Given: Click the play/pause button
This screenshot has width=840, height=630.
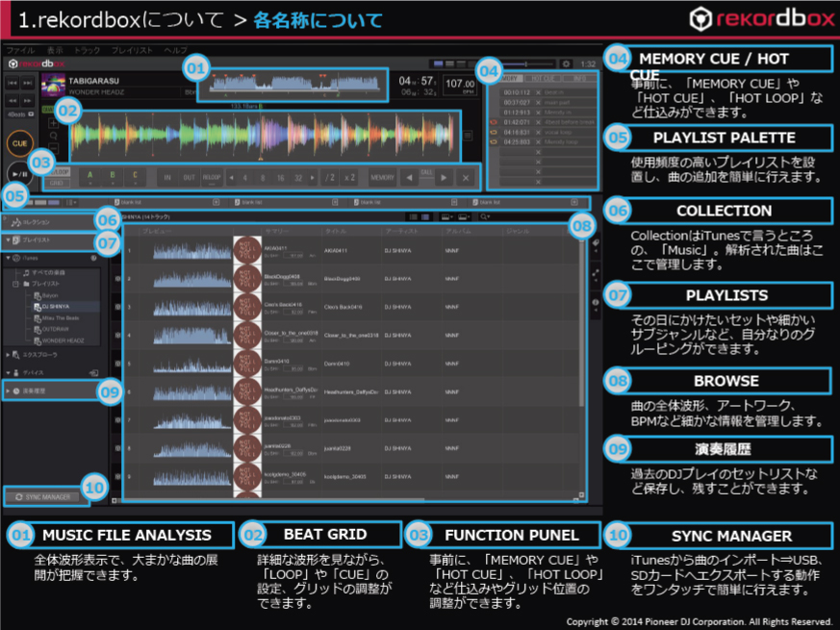Looking at the screenshot, I should pos(20,174).
